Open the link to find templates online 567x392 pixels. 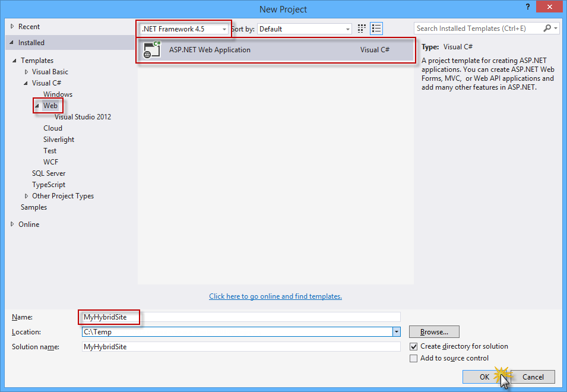pyautogui.click(x=275, y=296)
